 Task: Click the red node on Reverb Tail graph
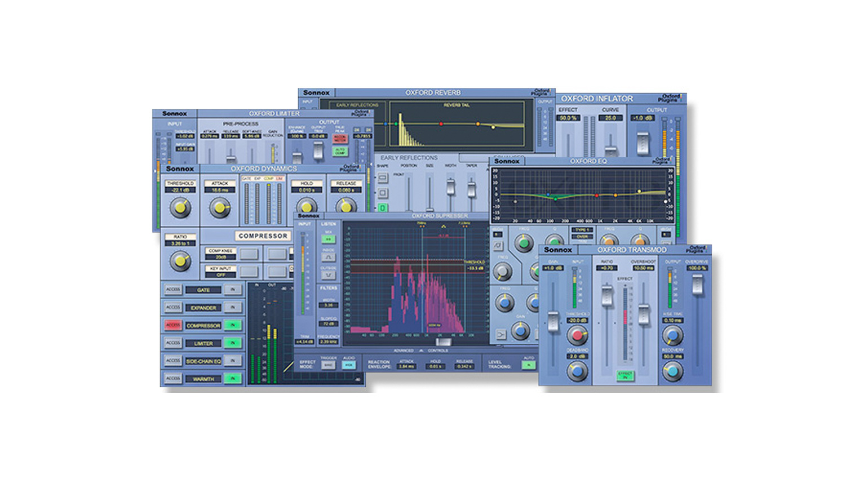click(x=441, y=123)
